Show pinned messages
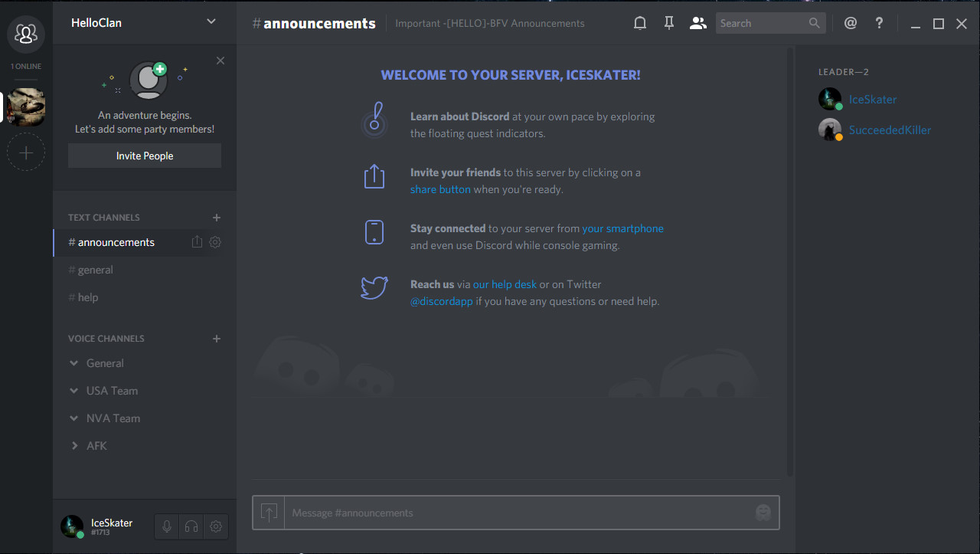This screenshot has width=980, height=554. (x=668, y=23)
